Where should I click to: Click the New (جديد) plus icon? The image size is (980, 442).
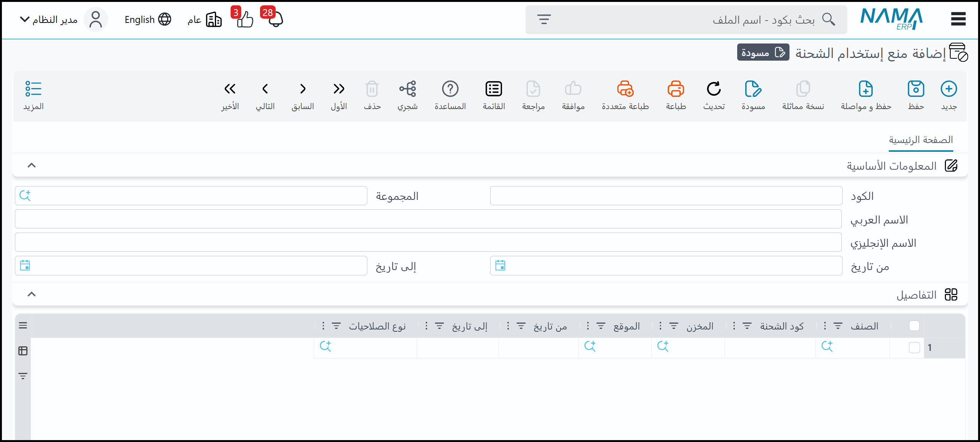949,89
